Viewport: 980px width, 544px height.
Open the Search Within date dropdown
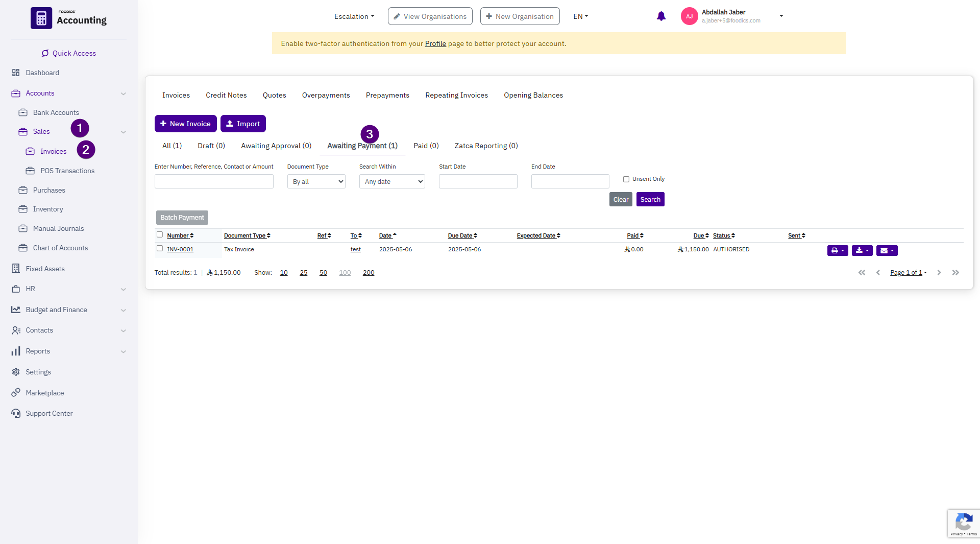[391, 182]
